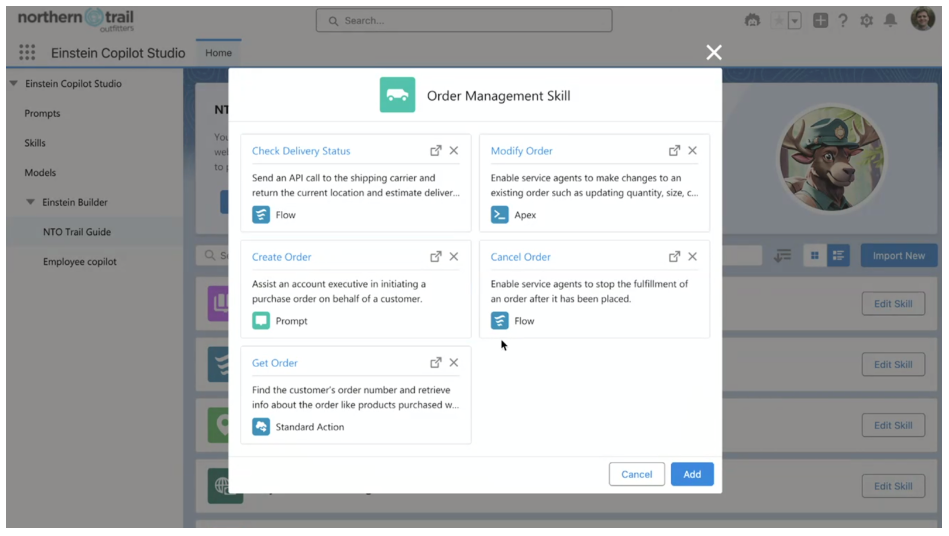
Task: Click the Prompt icon under Create Order
Action: (x=261, y=321)
